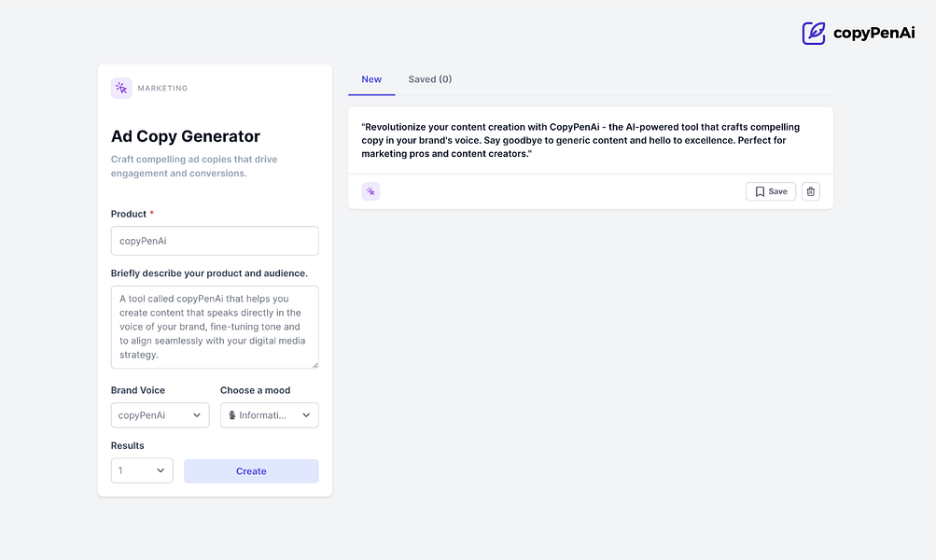Click the microphone emoji in mood selector
The image size is (936, 560).
[x=232, y=415]
